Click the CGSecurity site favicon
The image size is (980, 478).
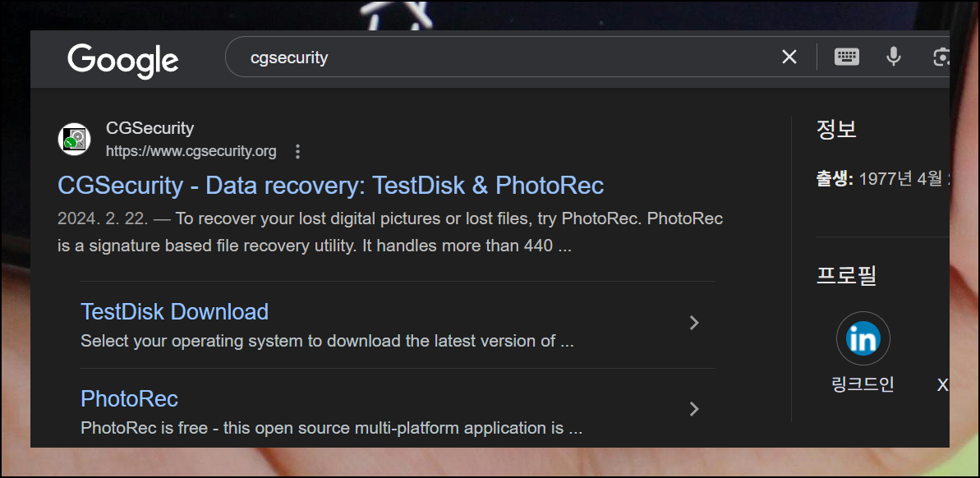[x=75, y=139]
